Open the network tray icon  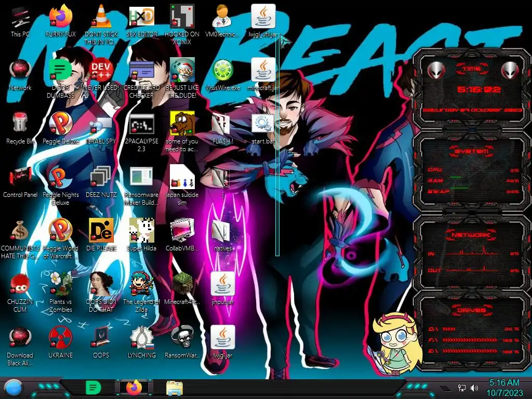pyautogui.click(x=462, y=388)
